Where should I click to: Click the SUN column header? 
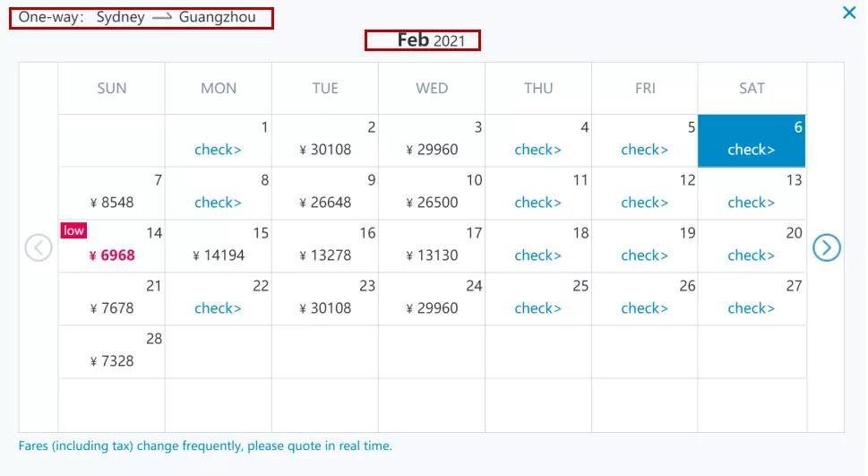(112, 88)
